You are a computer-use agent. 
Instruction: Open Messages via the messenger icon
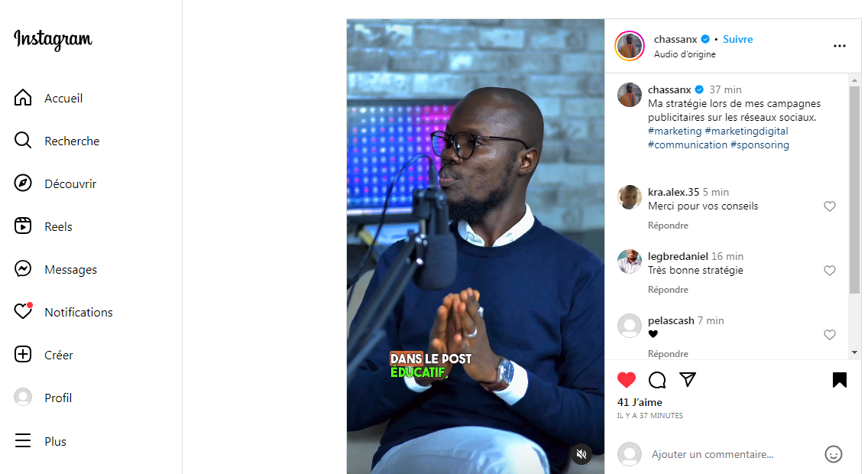point(23,268)
